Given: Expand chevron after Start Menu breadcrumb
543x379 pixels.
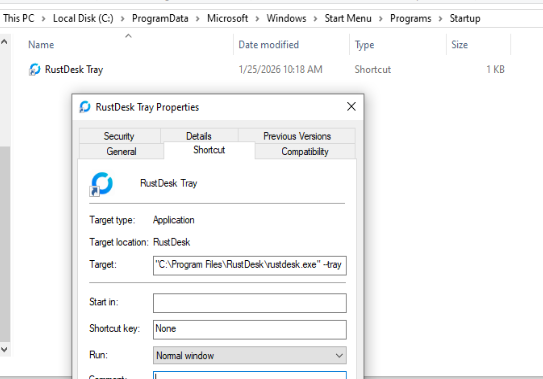Looking at the screenshot, I should pyautogui.click(x=381, y=18).
